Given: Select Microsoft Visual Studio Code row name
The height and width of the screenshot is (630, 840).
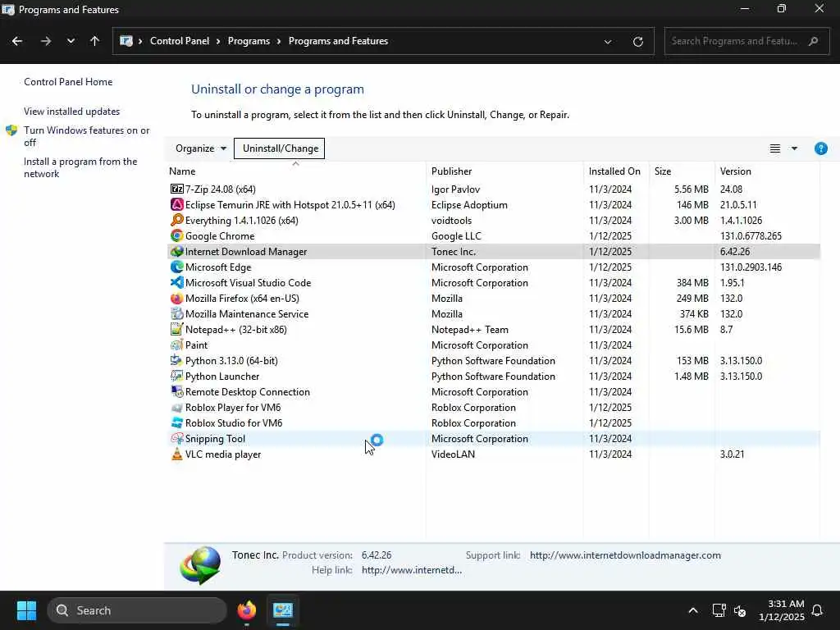Looking at the screenshot, I should (248, 282).
